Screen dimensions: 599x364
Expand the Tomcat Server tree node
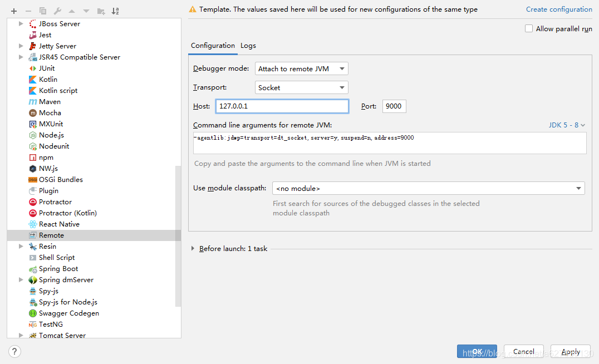click(21, 336)
